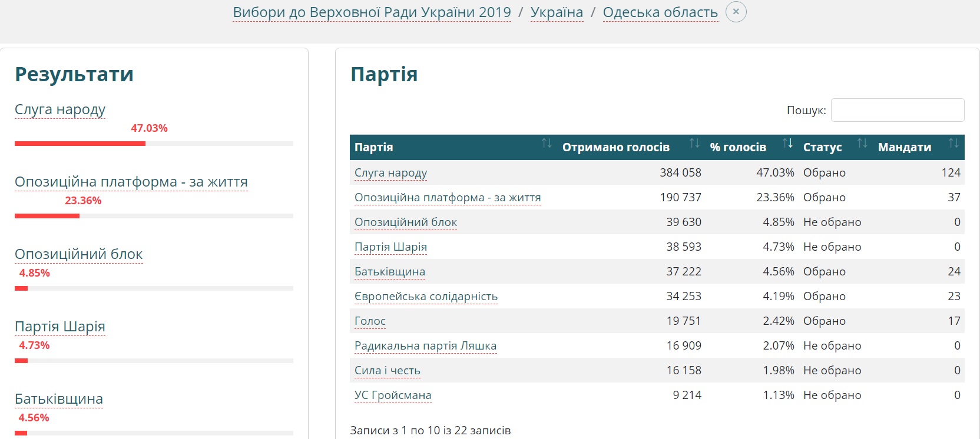Open УС Гройсмана party row link
The height and width of the screenshot is (439, 980).
[x=393, y=395]
